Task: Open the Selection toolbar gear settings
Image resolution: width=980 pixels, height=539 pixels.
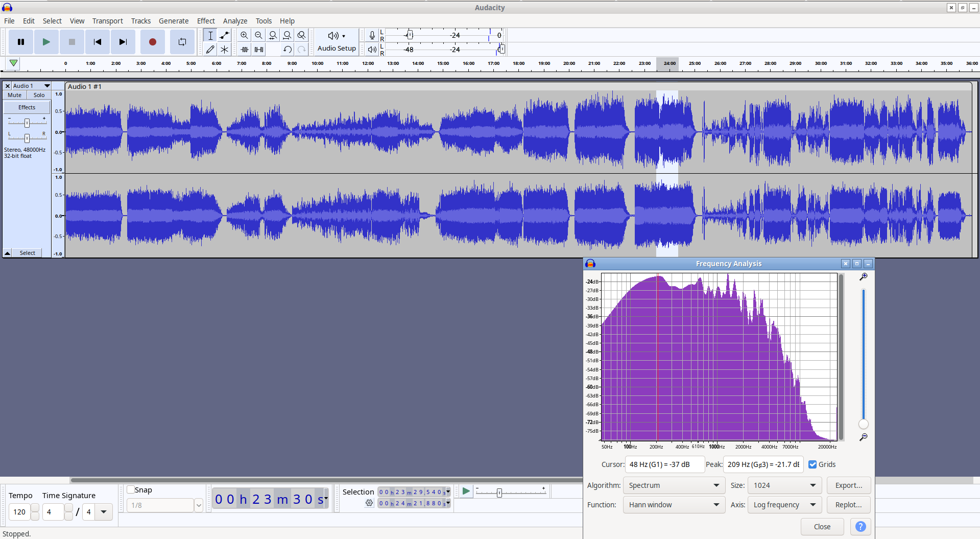Action: 369,503
